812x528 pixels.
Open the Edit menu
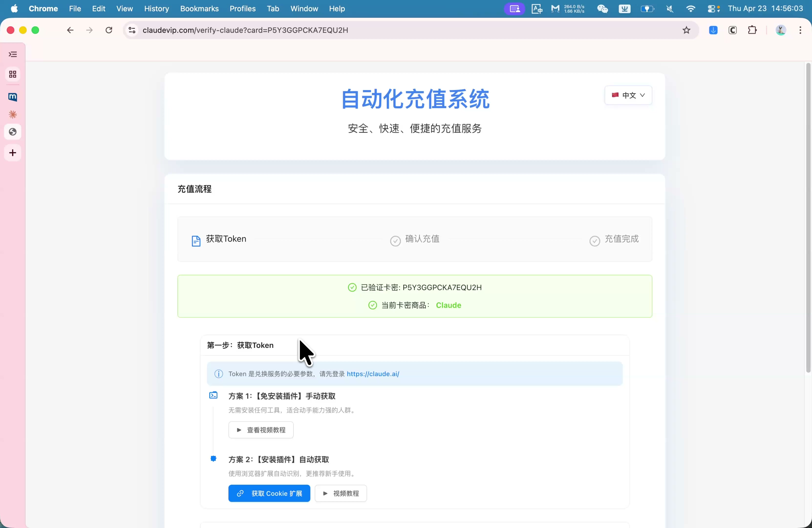coord(99,9)
